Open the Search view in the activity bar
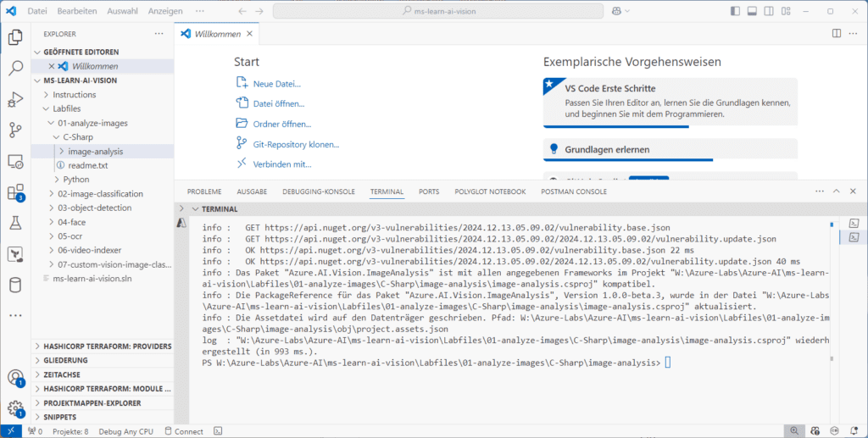This screenshot has height=438, width=868. coord(15,69)
